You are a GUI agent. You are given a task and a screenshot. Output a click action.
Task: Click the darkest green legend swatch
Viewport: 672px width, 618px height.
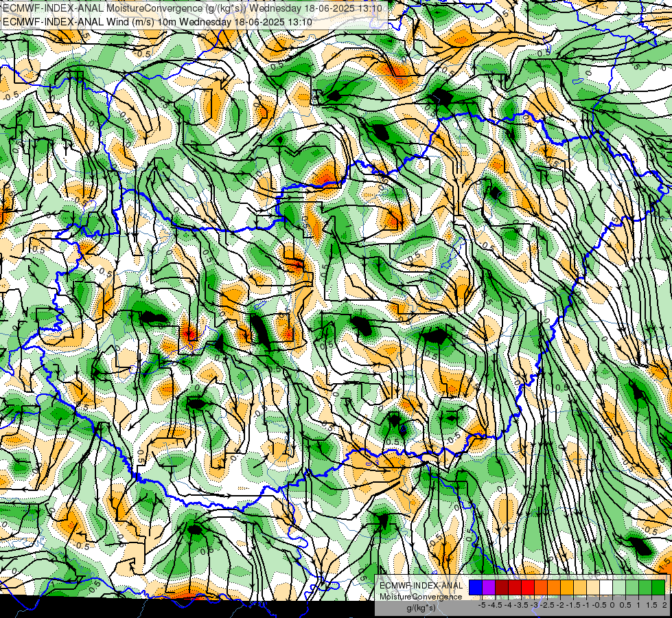(658, 587)
